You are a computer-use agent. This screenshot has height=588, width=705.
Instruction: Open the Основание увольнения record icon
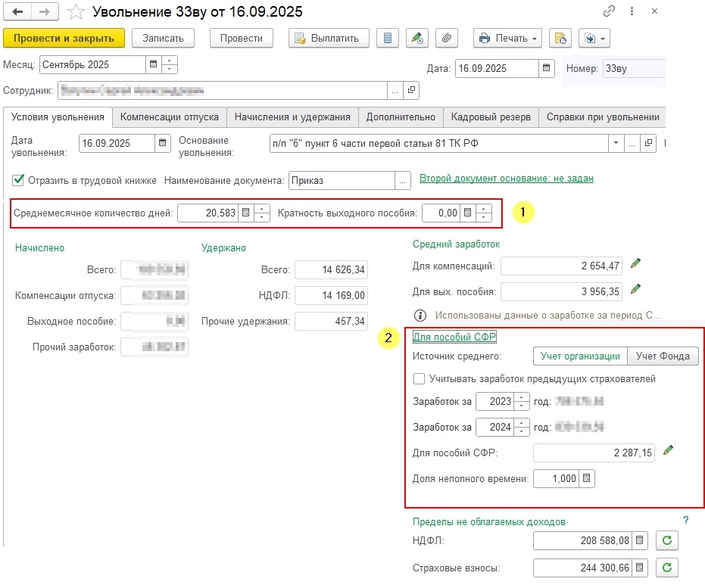(648, 143)
